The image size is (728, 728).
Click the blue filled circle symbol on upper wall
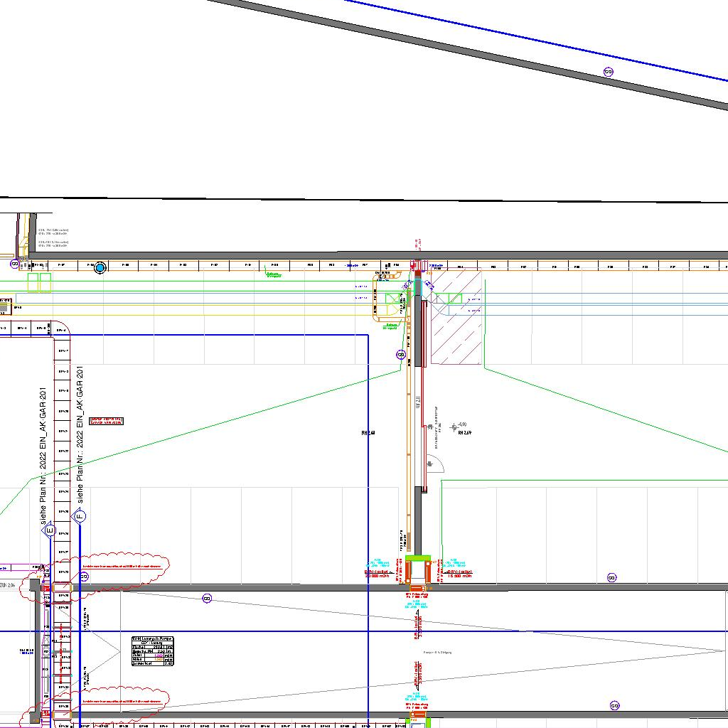click(100, 267)
